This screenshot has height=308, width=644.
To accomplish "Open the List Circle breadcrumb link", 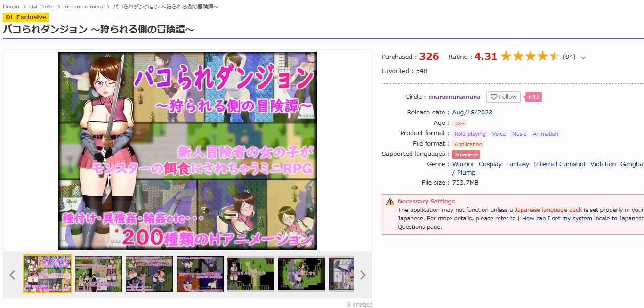I will (41, 7).
